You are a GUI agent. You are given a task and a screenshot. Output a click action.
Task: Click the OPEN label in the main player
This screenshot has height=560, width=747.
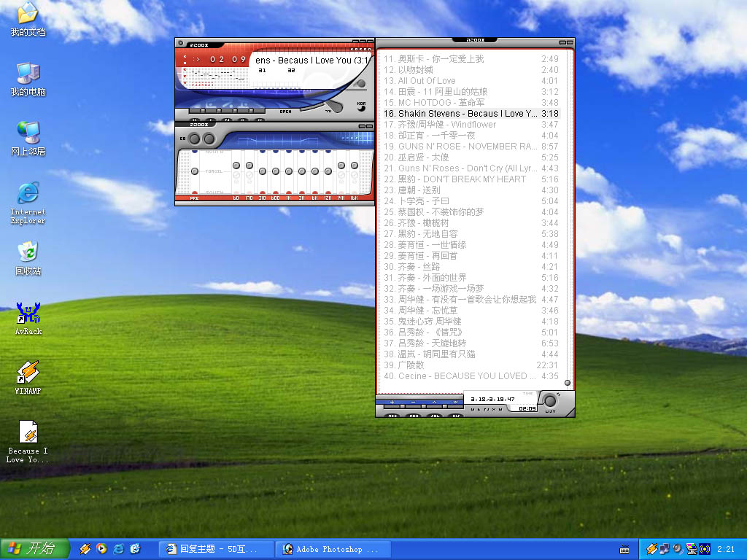[x=285, y=112]
